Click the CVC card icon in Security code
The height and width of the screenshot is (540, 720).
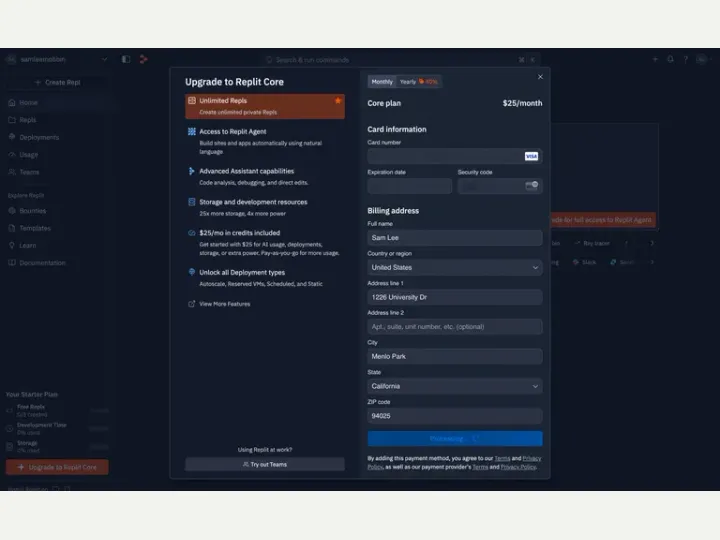[532, 185]
